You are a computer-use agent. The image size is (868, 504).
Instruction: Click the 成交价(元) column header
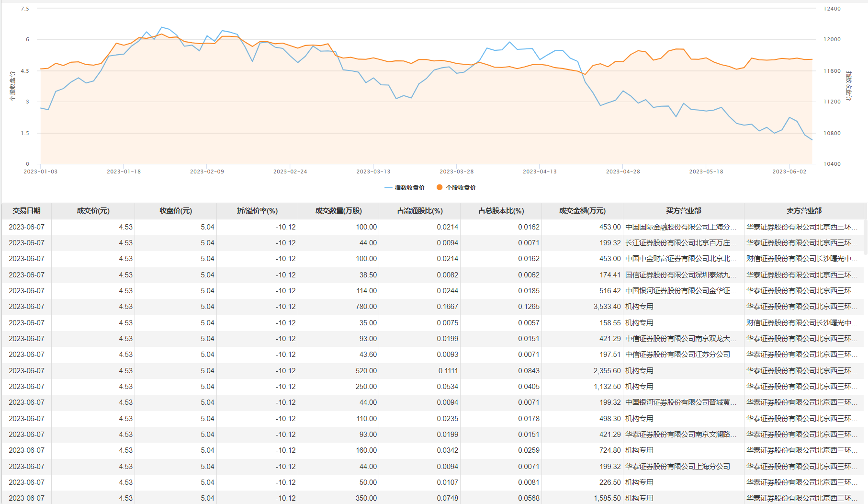pyautogui.click(x=93, y=211)
